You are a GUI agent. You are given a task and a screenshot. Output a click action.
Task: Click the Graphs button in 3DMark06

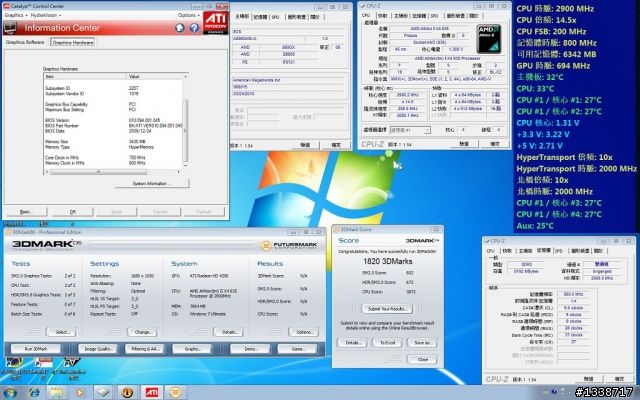pos(192,349)
